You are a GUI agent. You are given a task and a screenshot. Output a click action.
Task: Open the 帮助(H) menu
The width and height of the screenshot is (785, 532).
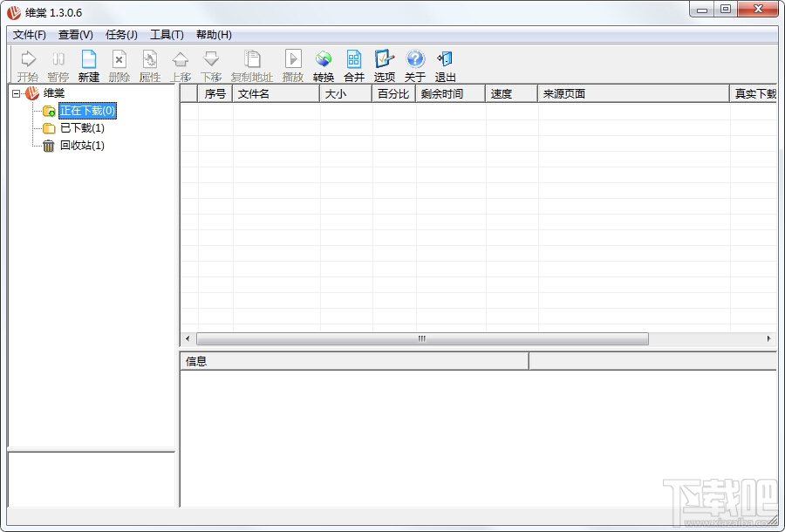tap(214, 35)
